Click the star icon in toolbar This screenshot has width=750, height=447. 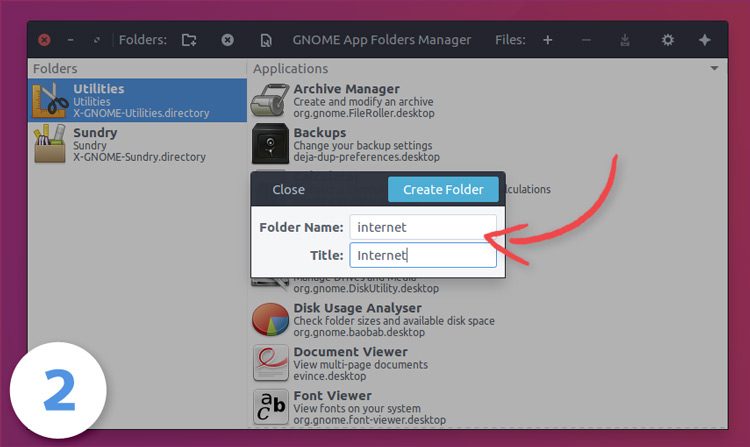pos(705,40)
